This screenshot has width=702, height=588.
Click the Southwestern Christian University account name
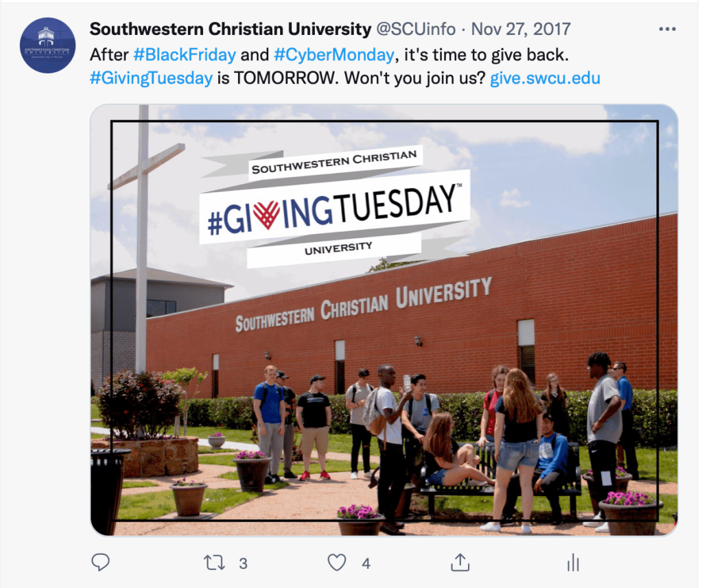pos(231,29)
